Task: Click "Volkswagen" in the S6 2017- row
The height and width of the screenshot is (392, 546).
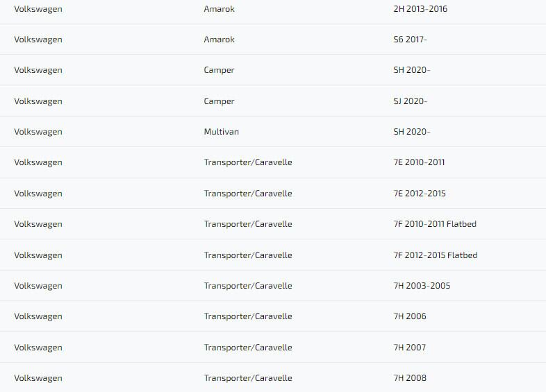Action: point(38,40)
